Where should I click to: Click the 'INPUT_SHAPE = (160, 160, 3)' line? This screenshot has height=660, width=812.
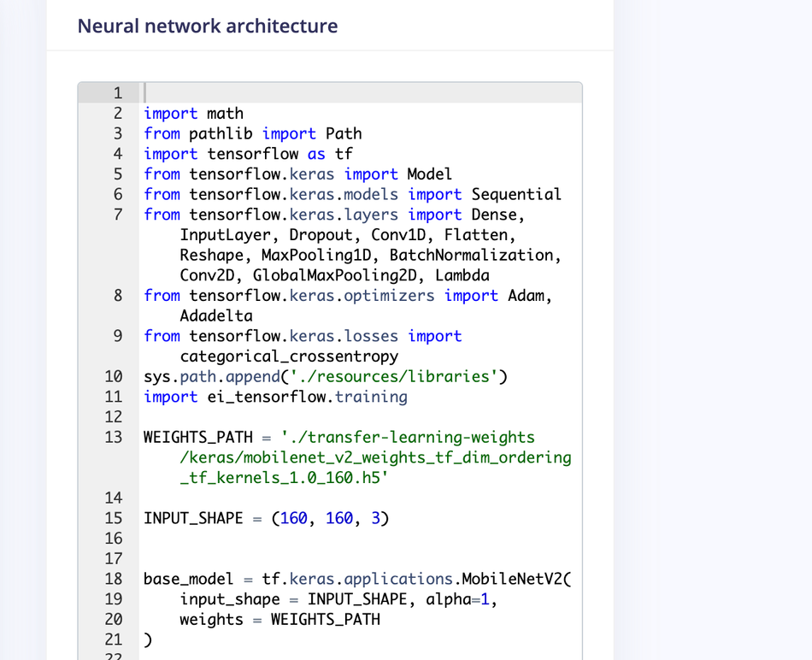[x=266, y=518]
